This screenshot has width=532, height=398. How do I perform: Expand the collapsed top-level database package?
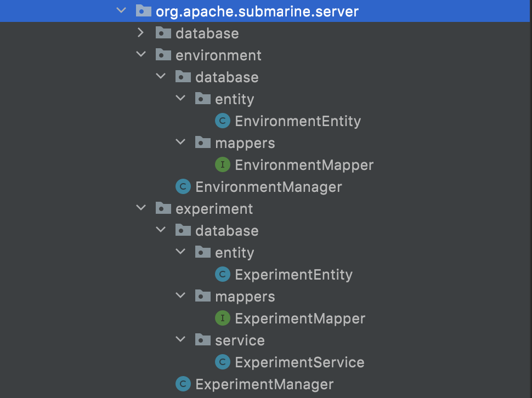pyautogui.click(x=141, y=32)
